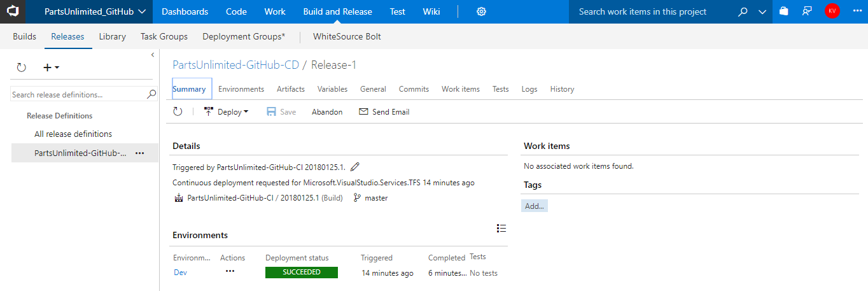
Task: Open the Dashboards hub
Action: tap(185, 11)
